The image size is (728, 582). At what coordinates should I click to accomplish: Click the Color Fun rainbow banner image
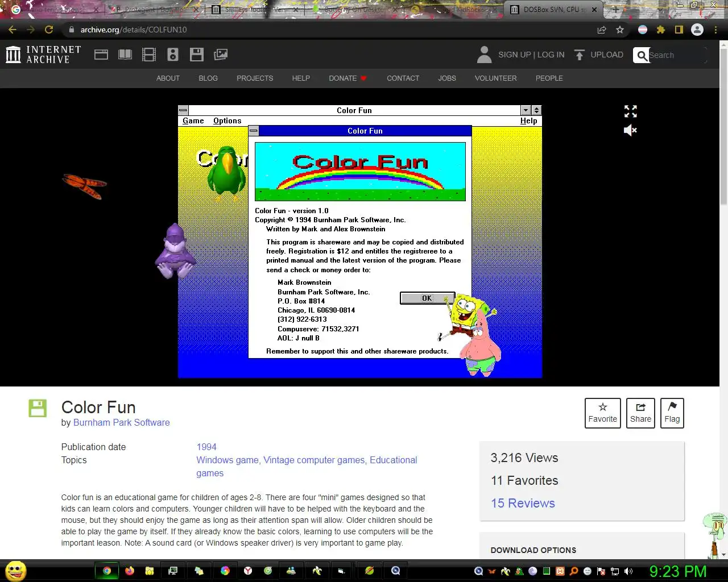point(360,172)
